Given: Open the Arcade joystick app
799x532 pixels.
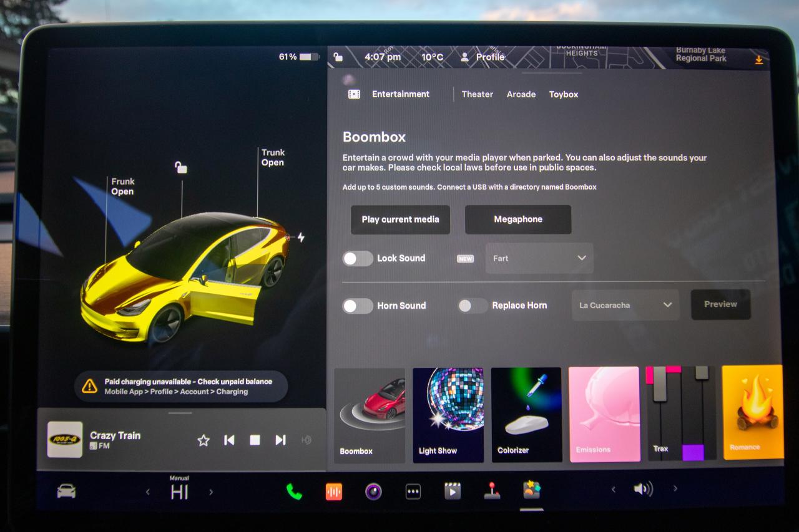Looking at the screenshot, I should click(492, 491).
